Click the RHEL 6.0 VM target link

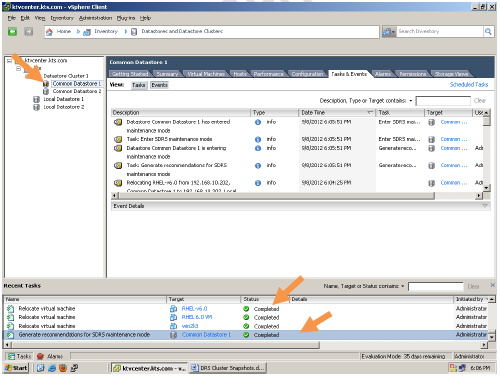pyautogui.click(x=197, y=317)
